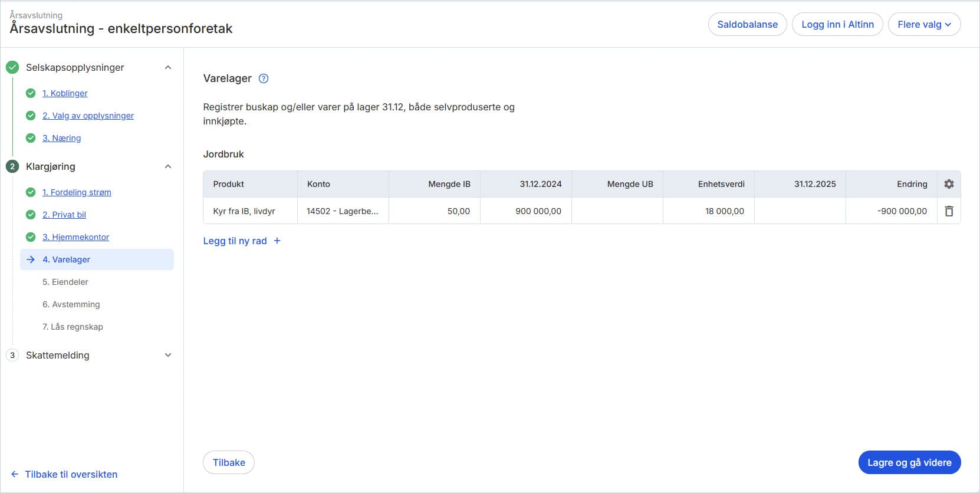Screen dimensions: 980x493
Task: Collapse the Selskapsopplysninger section
Action: tap(168, 67)
